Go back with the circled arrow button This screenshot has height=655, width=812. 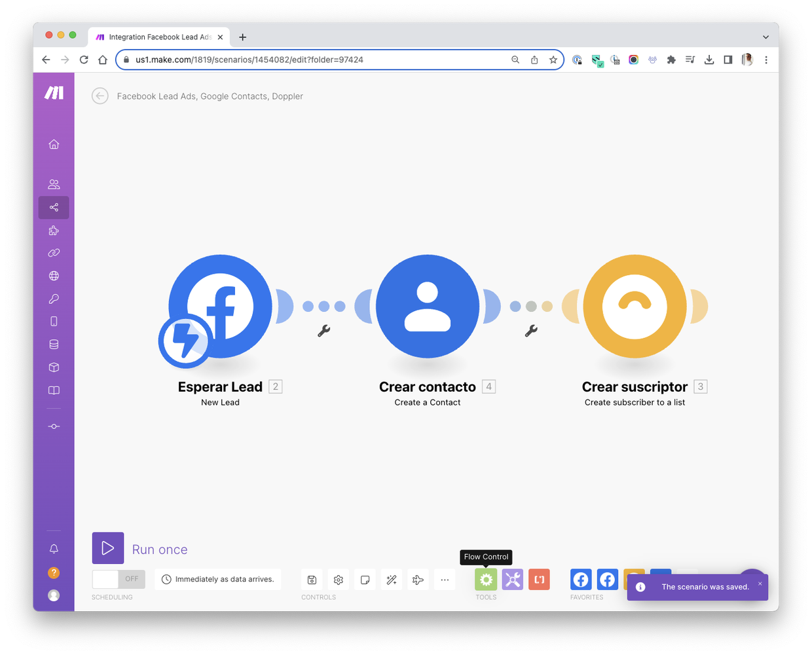[x=100, y=96]
